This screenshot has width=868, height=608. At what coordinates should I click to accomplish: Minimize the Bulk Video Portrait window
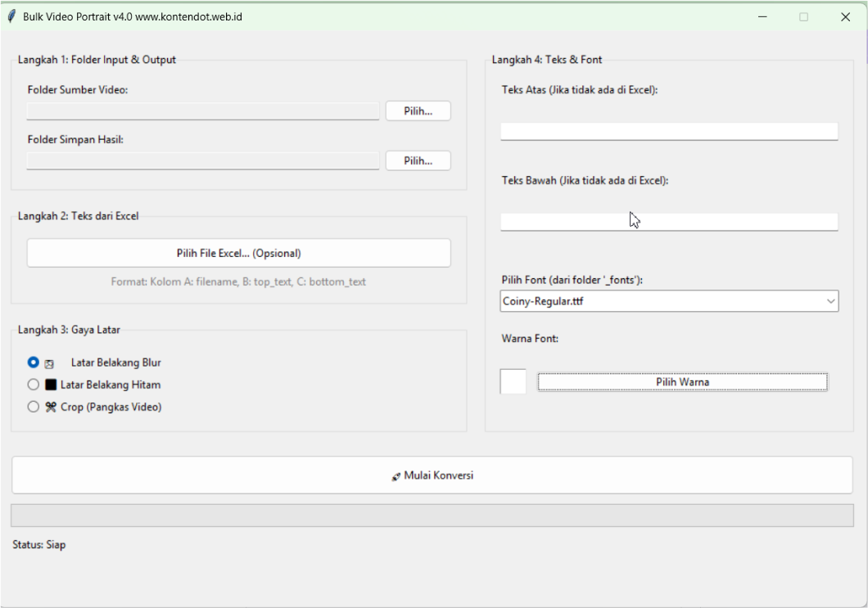[762, 16]
